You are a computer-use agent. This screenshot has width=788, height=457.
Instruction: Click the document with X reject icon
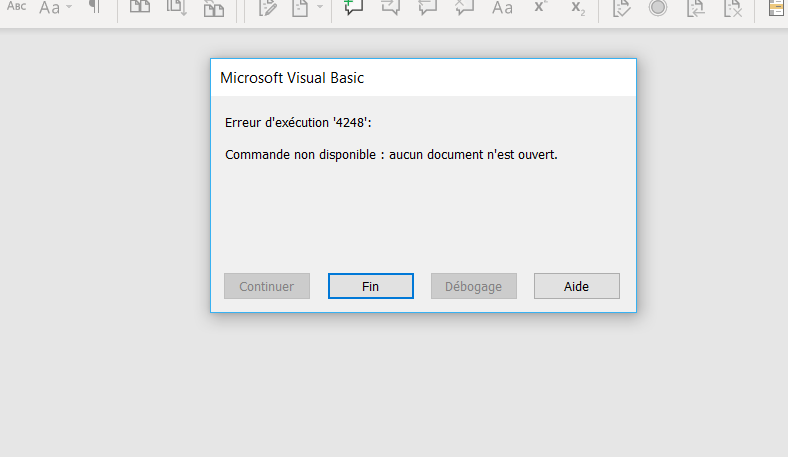point(733,8)
